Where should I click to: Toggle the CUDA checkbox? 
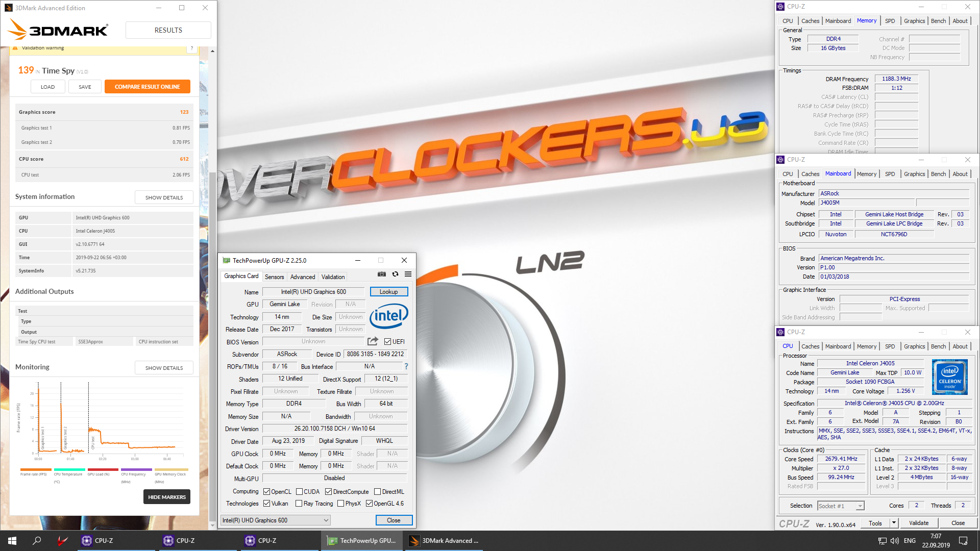pos(299,492)
